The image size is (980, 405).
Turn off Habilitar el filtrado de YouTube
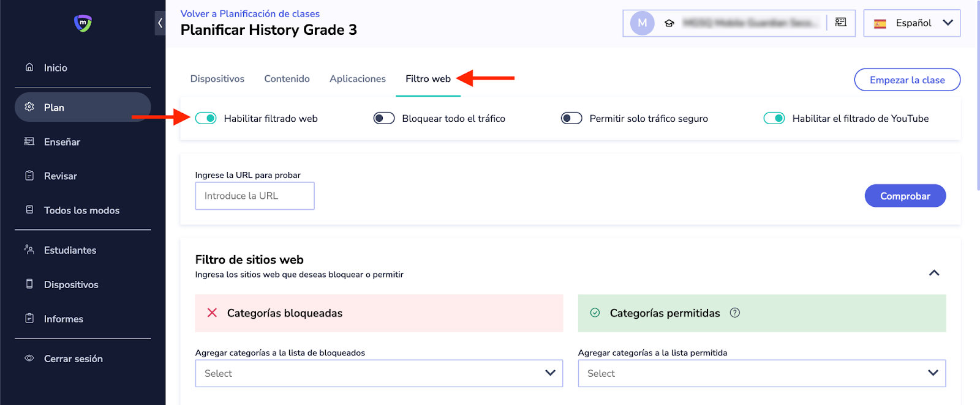(x=774, y=118)
